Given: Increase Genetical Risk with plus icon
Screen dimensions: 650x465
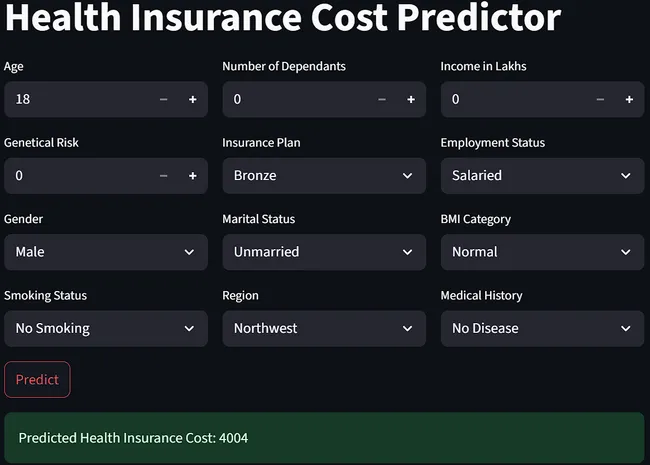Looking at the screenshot, I should click(x=193, y=176).
